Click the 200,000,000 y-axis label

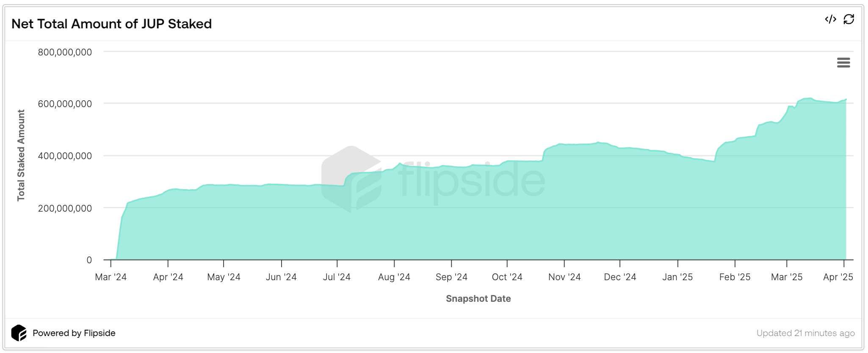65,208
